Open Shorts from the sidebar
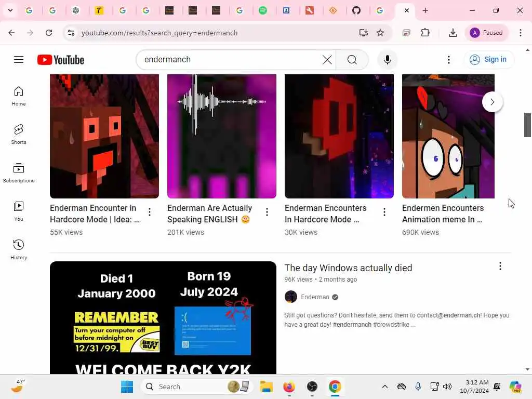 19,135
